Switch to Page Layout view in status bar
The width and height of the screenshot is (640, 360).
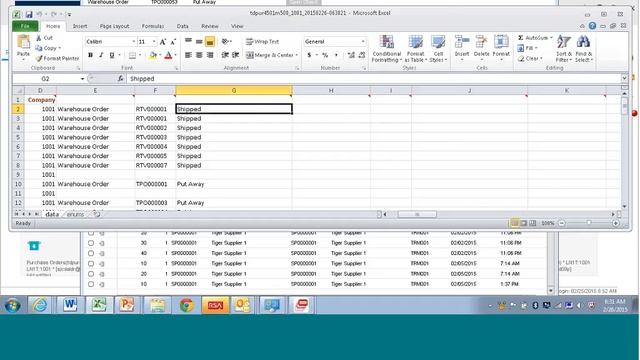[x=524, y=223]
